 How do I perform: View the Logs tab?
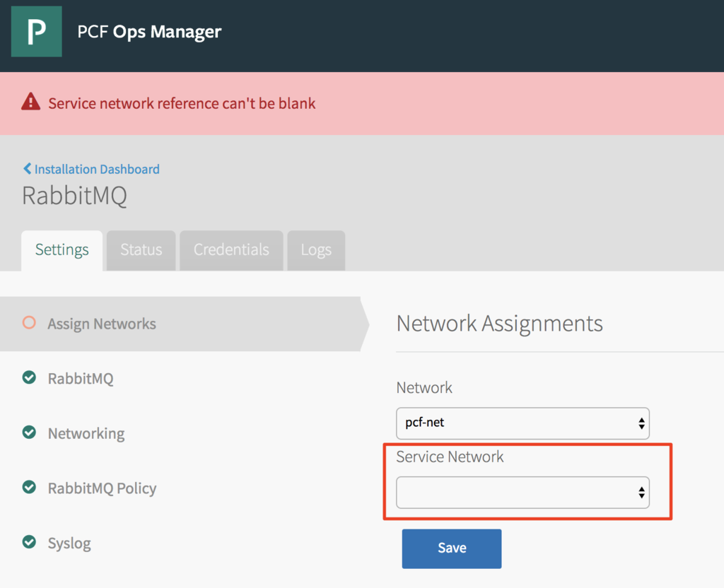[x=316, y=250]
